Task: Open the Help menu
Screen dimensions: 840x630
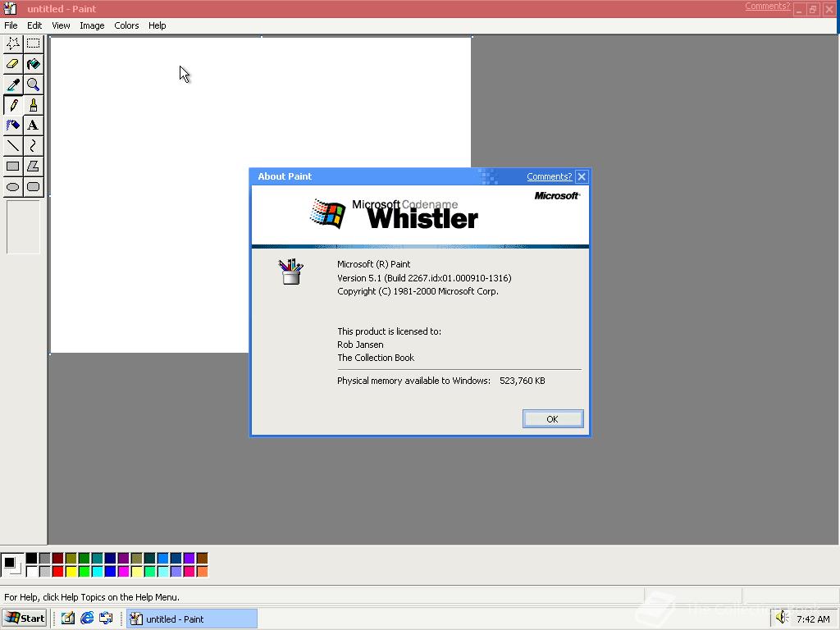Action: tap(157, 25)
